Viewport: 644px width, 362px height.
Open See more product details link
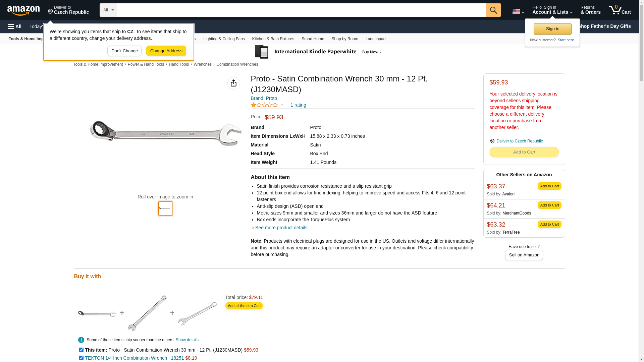click(x=281, y=228)
